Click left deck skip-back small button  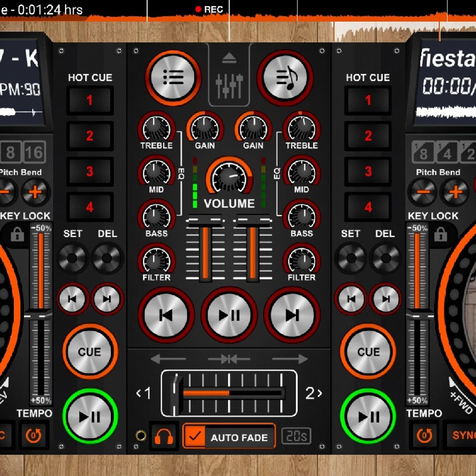72,299
